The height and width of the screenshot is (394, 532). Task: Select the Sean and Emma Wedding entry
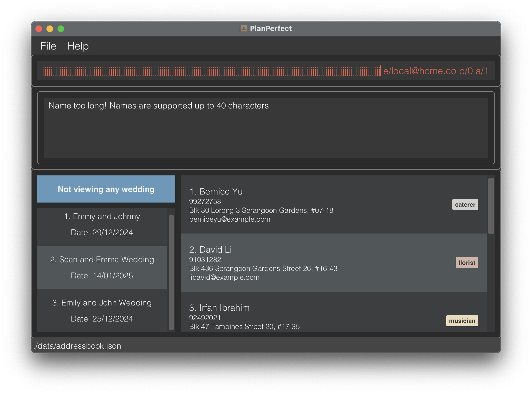click(102, 268)
